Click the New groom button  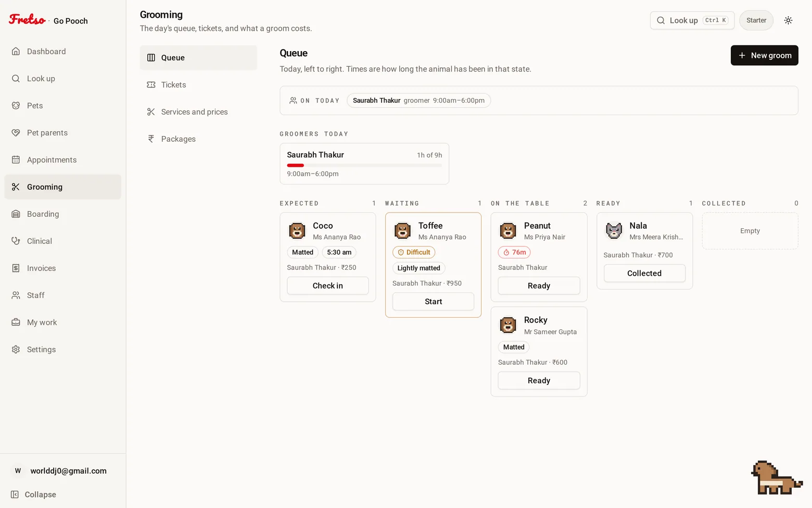coord(764,55)
